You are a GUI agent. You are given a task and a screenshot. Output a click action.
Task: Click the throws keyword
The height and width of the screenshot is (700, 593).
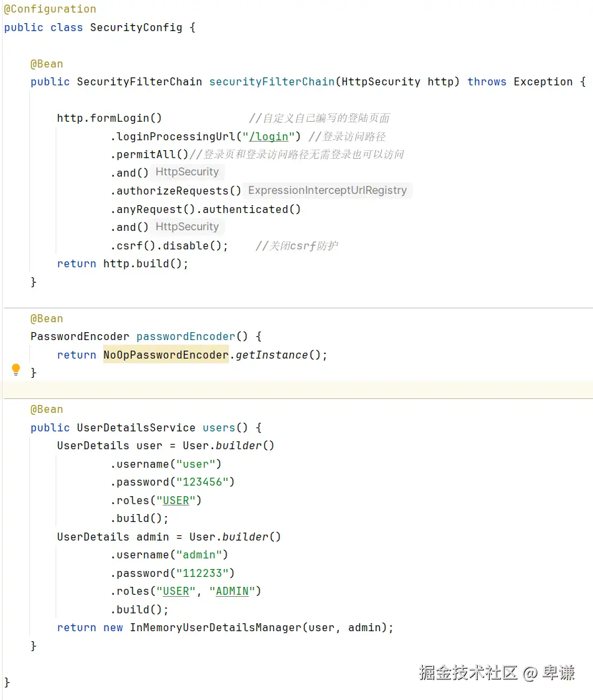[486, 81]
